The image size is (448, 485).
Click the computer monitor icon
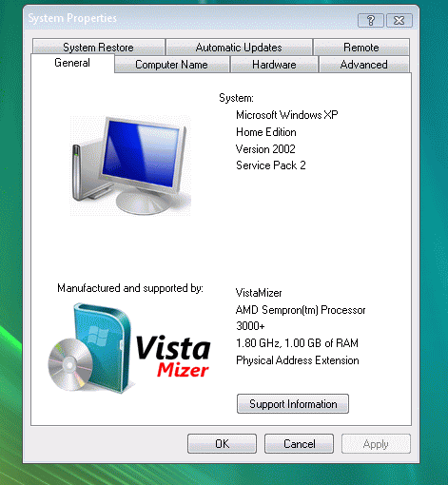[x=130, y=165]
